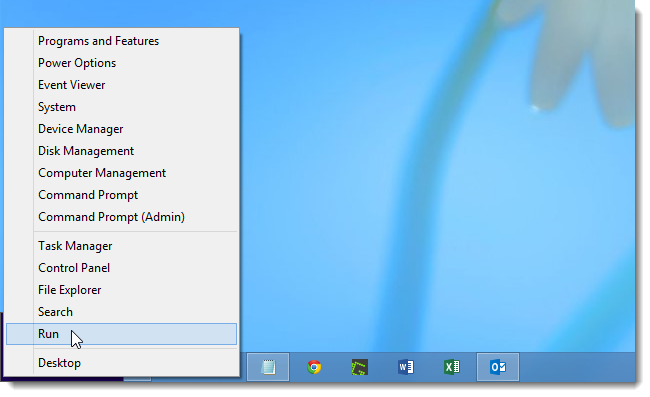Launch Computer Management
The width and height of the screenshot is (650, 397).
121,173
